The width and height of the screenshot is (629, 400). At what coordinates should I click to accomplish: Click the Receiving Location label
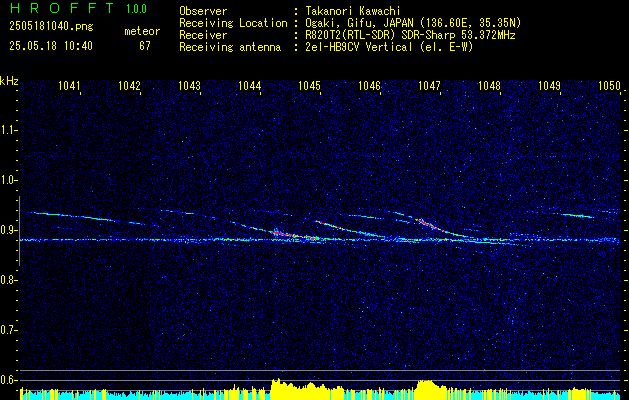pyautogui.click(x=233, y=23)
